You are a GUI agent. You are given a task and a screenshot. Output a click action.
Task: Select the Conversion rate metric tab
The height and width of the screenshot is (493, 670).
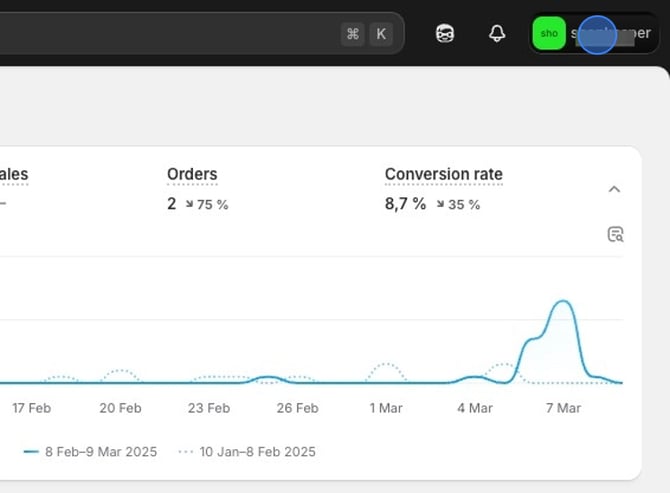pos(443,174)
